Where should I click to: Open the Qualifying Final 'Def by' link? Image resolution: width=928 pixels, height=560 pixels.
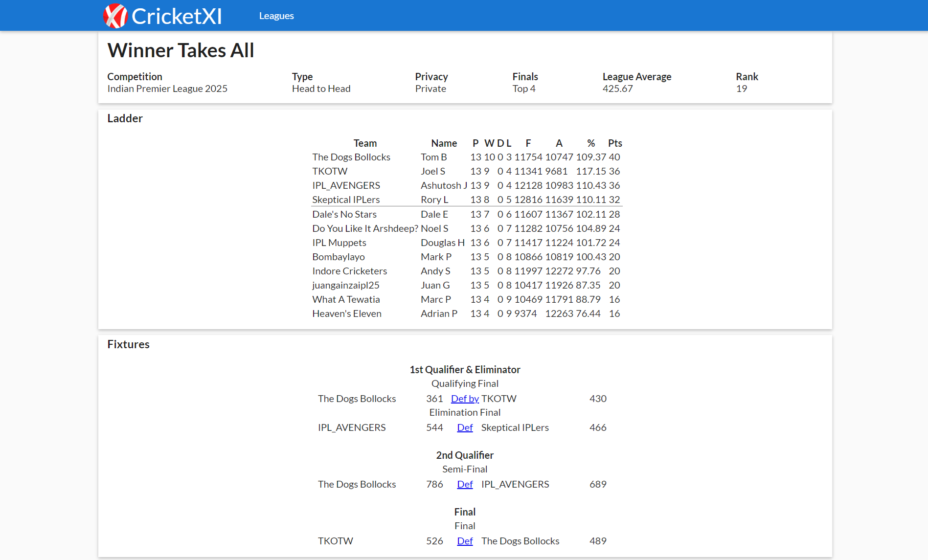465,399
